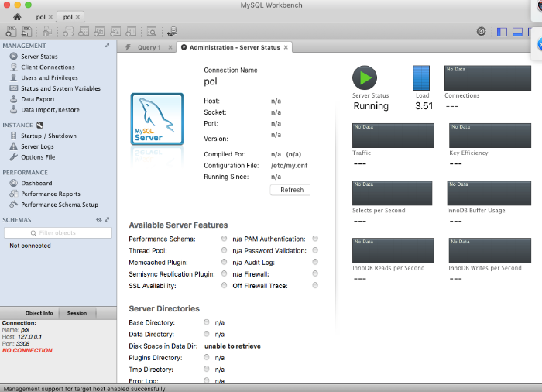The image size is (542, 392).
Task: Click the green Server Status running icon
Action: pos(365,77)
